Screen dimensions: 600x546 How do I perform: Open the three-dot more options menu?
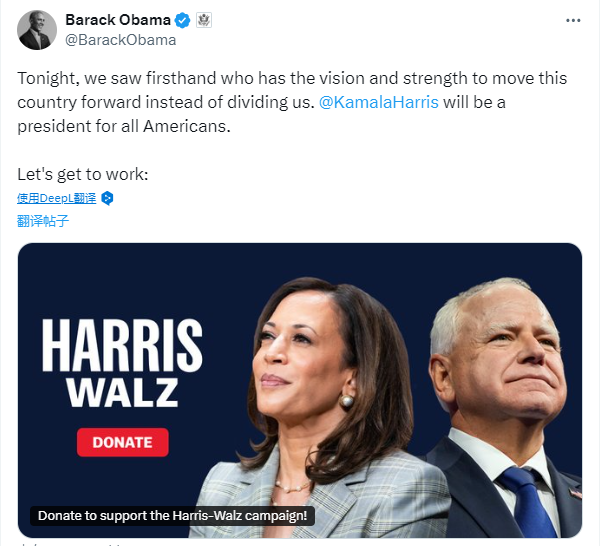tap(573, 21)
